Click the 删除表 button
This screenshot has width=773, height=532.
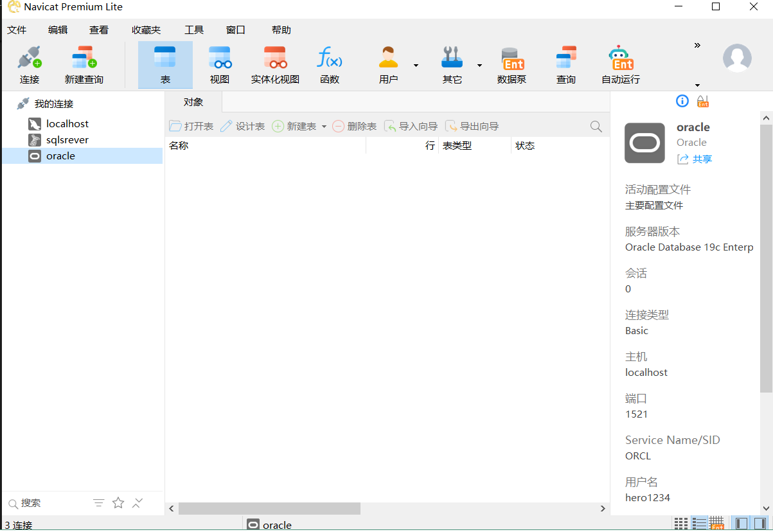(355, 127)
